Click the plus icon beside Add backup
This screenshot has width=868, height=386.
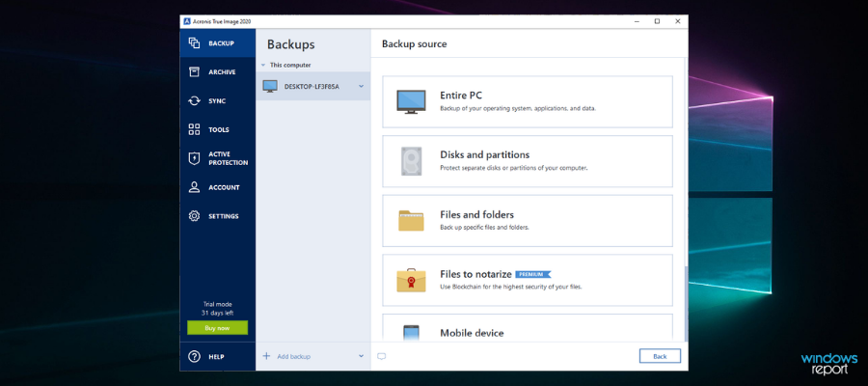pos(266,356)
